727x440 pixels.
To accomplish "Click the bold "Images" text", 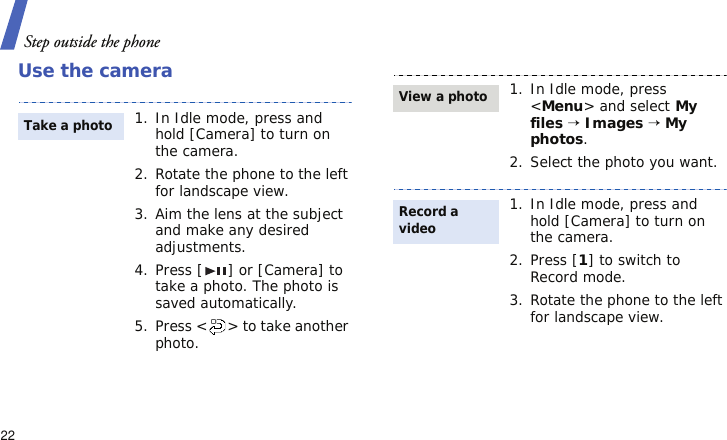I will 614,123.
